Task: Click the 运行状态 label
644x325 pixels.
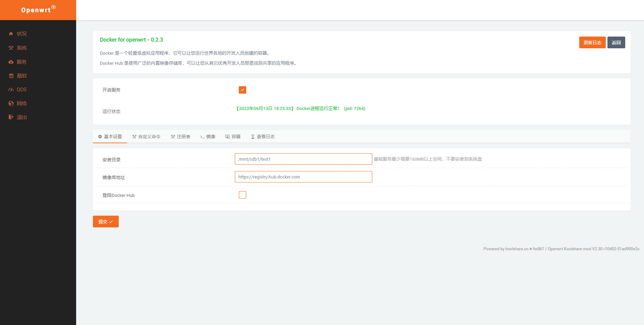Action: (x=111, y=111)
